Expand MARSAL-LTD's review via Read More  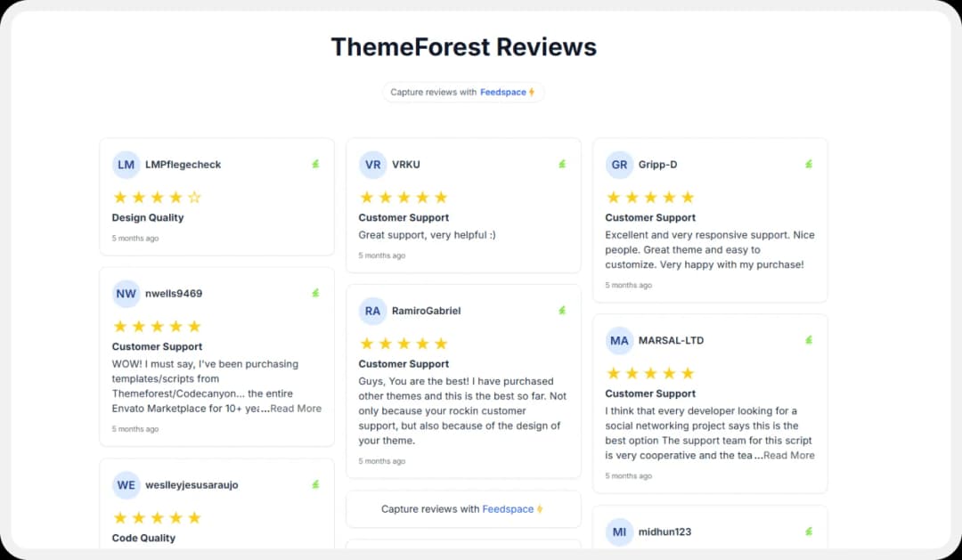(788, 455)
